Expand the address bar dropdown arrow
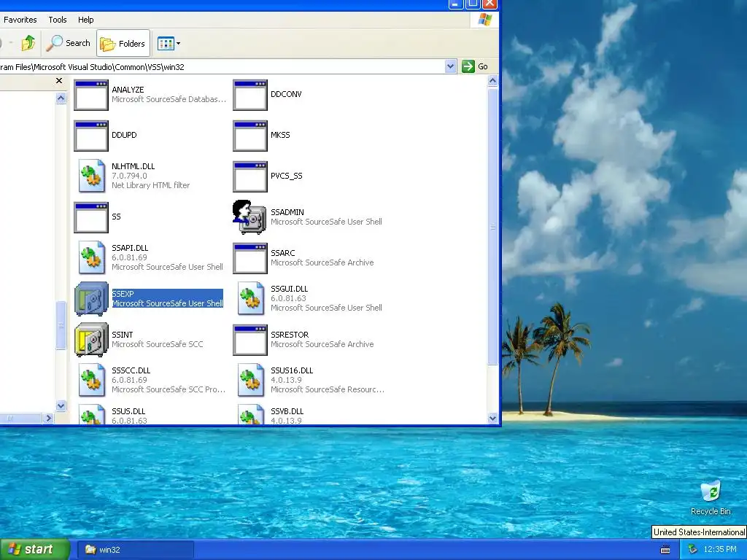Screen dimensions: 747x560 pos(450,66)
